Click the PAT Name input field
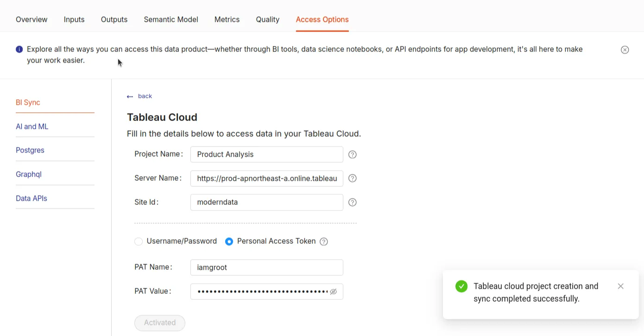This screenshot has width=644, height=336. pos(267,267)
